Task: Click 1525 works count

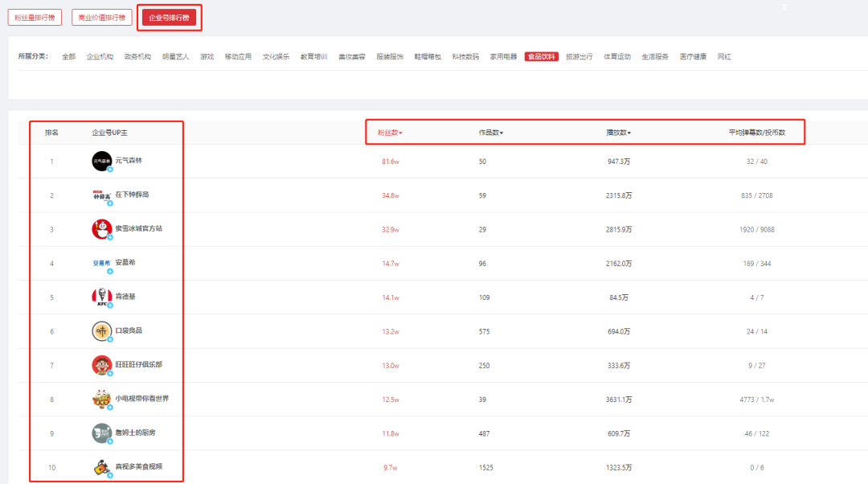Action: click(486, 467)
